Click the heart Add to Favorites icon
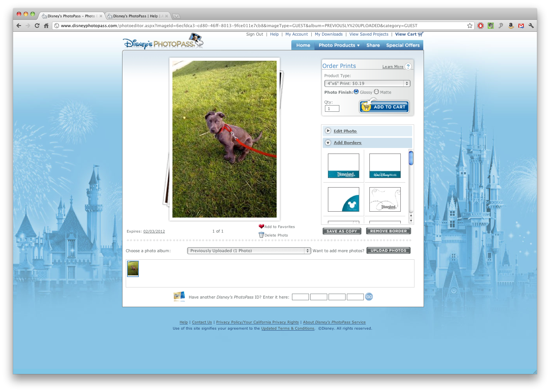Screen dimensions: 550x392 261,226
